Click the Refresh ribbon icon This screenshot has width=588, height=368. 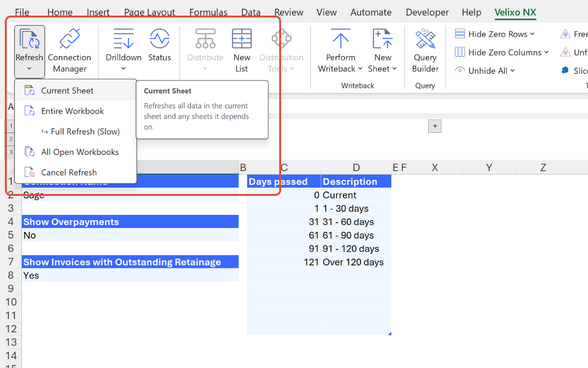point(29,39)
